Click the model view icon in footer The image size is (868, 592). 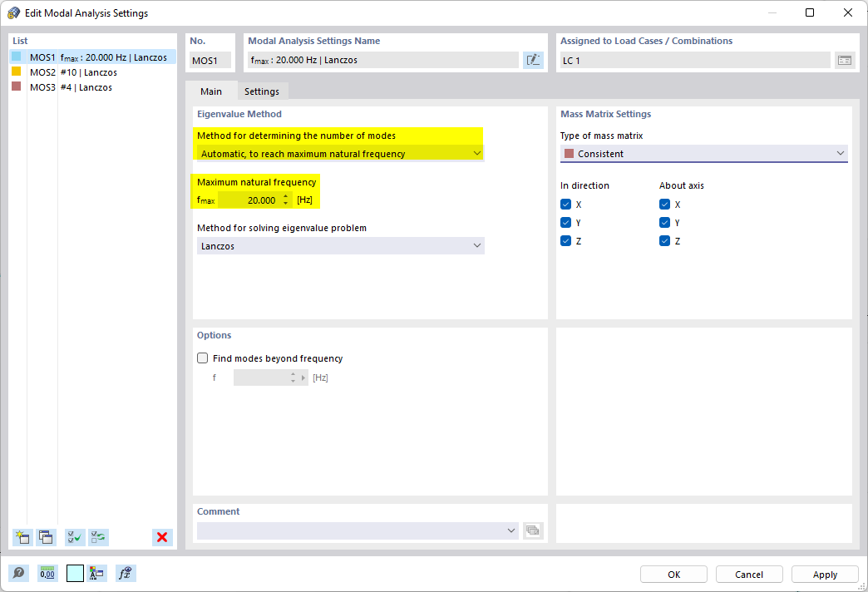(x=97, y=573)
